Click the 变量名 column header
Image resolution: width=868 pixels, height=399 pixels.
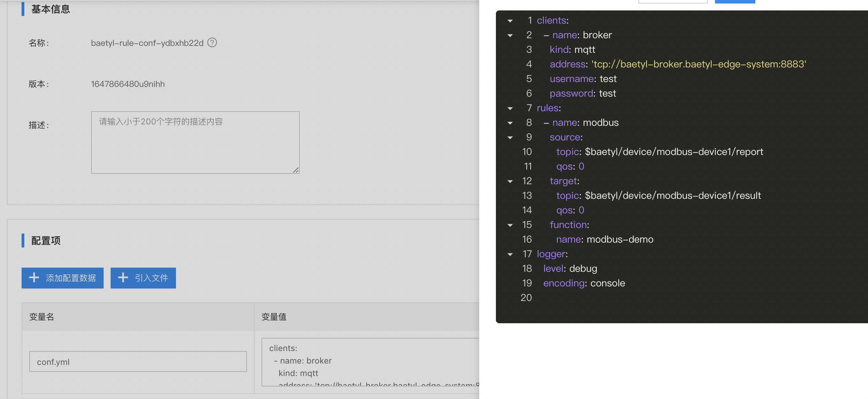pyautogui.click(x=42, y=317)
